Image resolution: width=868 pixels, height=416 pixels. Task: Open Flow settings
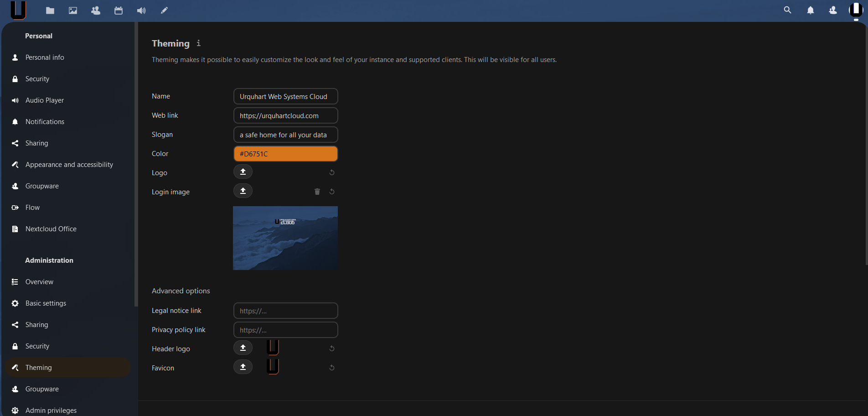click(x=68, y=208)
